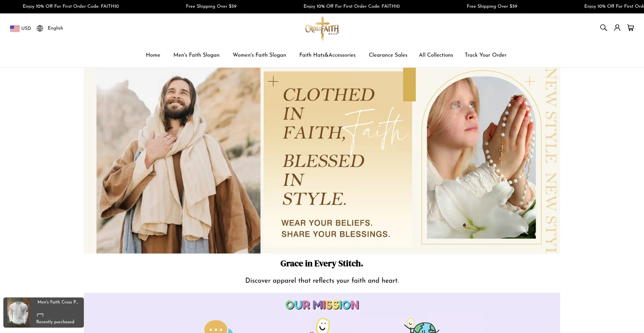Click the US flag currency icon
644x333 pixels.
click(x=15, y=29)
